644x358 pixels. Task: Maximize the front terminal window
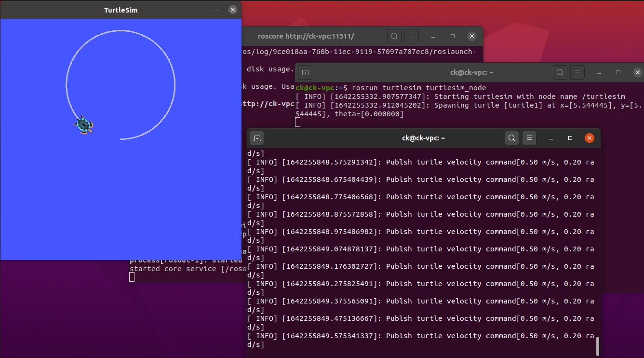coord(570,138)
